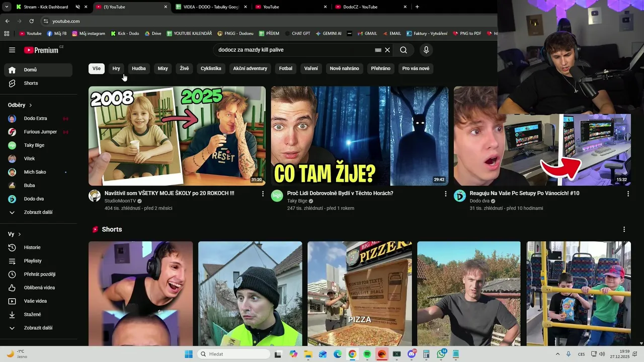The width and height of the screenshot is (644, 362).
Task: Open Discord from the taskbar
Action: tap(412, 354)
